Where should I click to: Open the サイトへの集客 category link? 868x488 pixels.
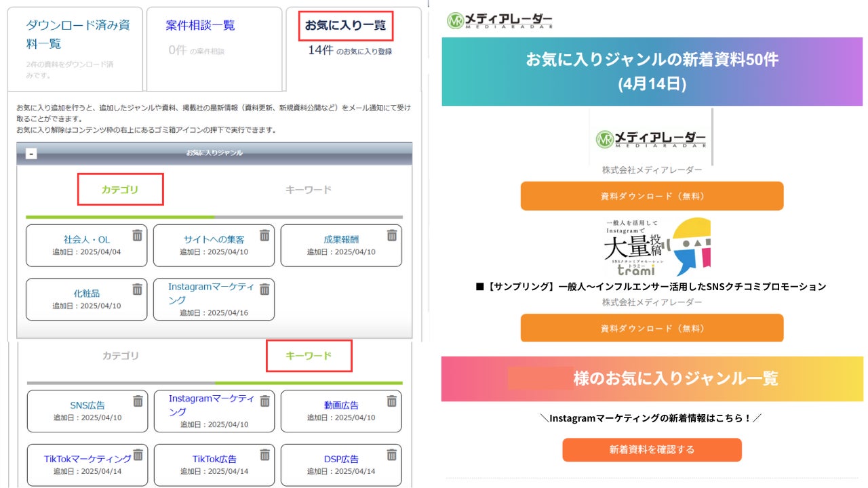coord(214,239)
